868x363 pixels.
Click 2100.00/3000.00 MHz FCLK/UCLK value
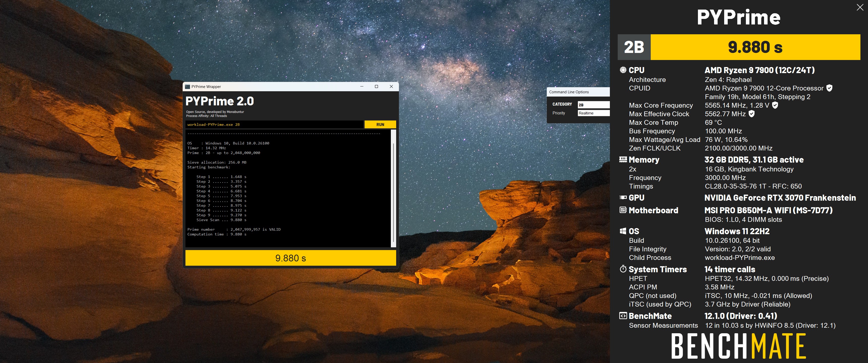739,148
